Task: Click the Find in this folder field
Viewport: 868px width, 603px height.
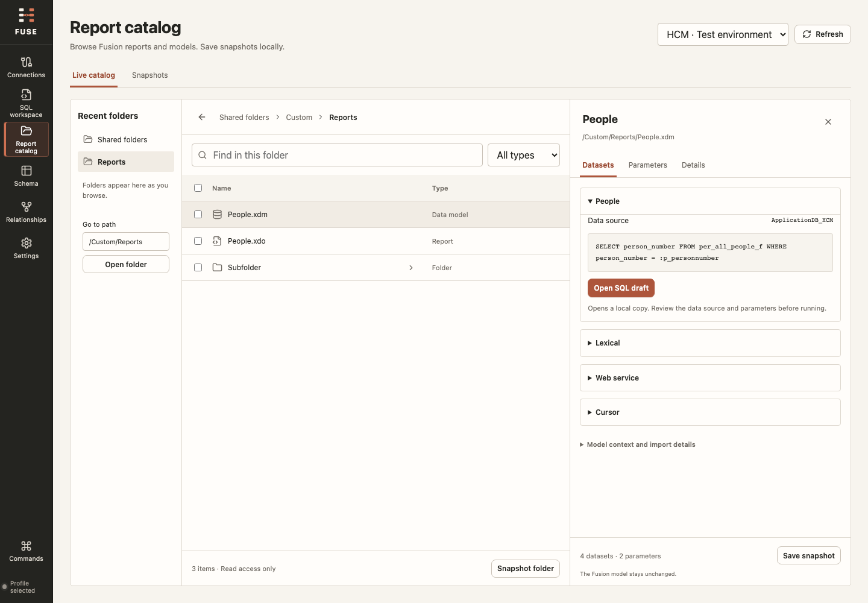Action: (x=337, y=155)
